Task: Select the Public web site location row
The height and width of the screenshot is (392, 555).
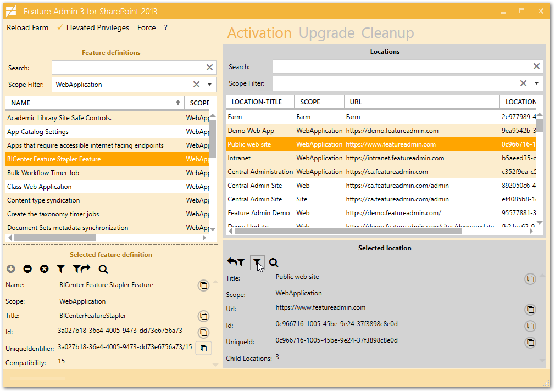Action: pos(381,144)
